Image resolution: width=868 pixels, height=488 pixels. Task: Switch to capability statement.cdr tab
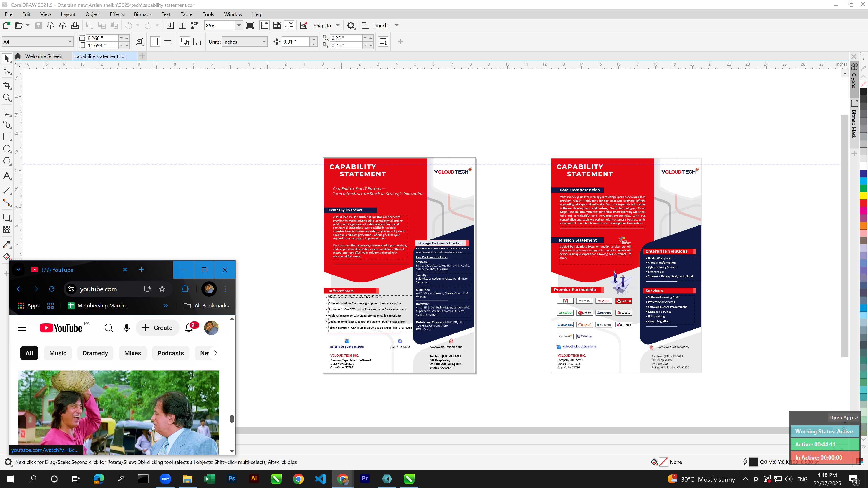pos(100,56)
